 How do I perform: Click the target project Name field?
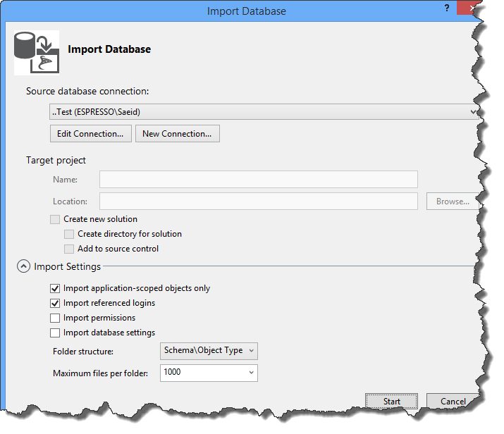[259, 179]
